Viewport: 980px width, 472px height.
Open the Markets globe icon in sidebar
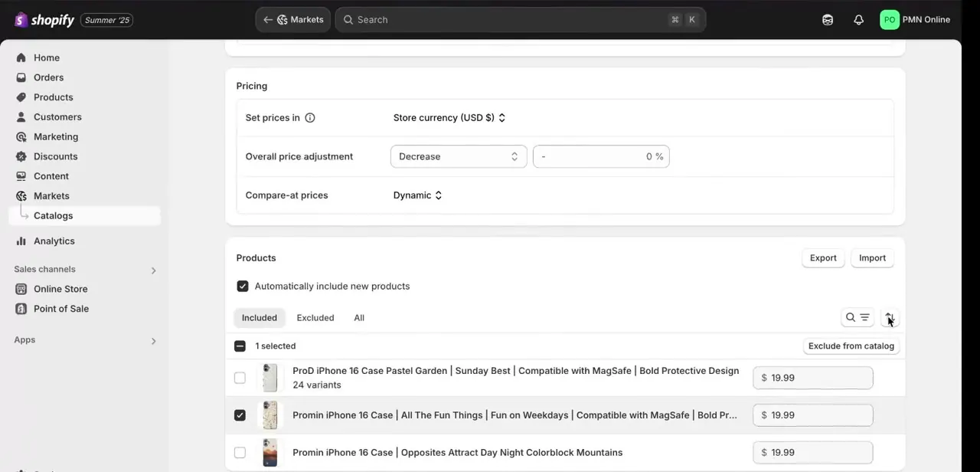coord(21,196)
